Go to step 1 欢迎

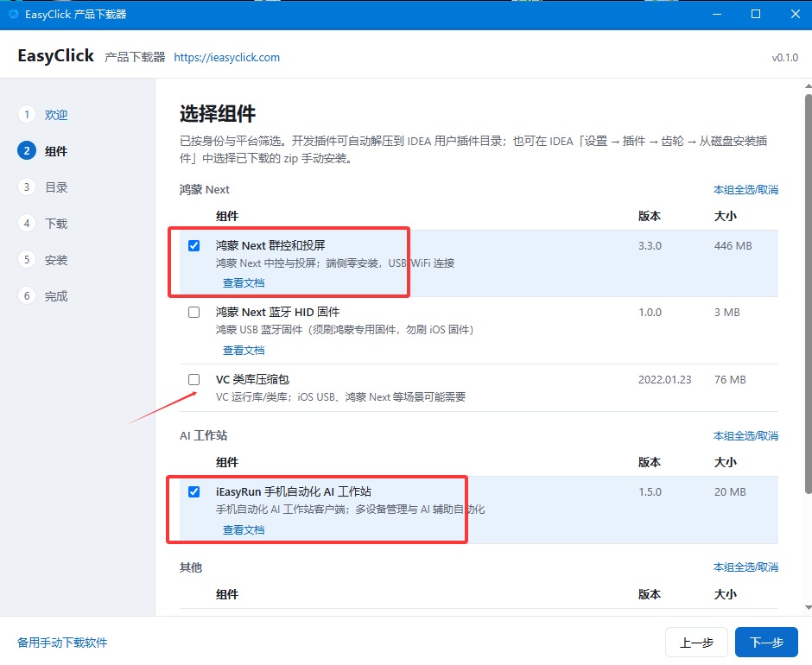point(43,115)
